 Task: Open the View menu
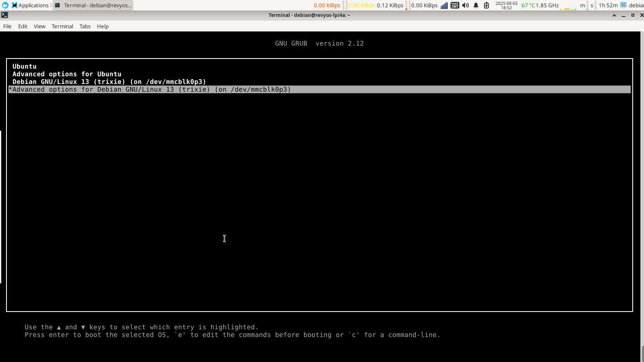pyautogui.click(x=40, y=26)
